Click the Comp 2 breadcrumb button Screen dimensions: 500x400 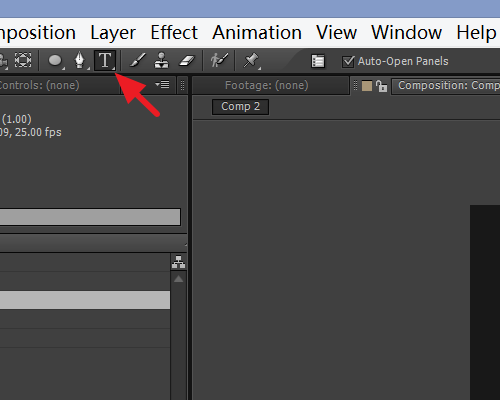[240, 107]
